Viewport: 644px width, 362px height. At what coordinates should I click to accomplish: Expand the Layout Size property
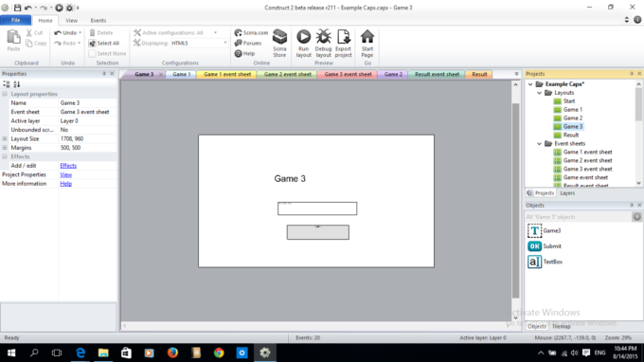(x=5, y=139)
